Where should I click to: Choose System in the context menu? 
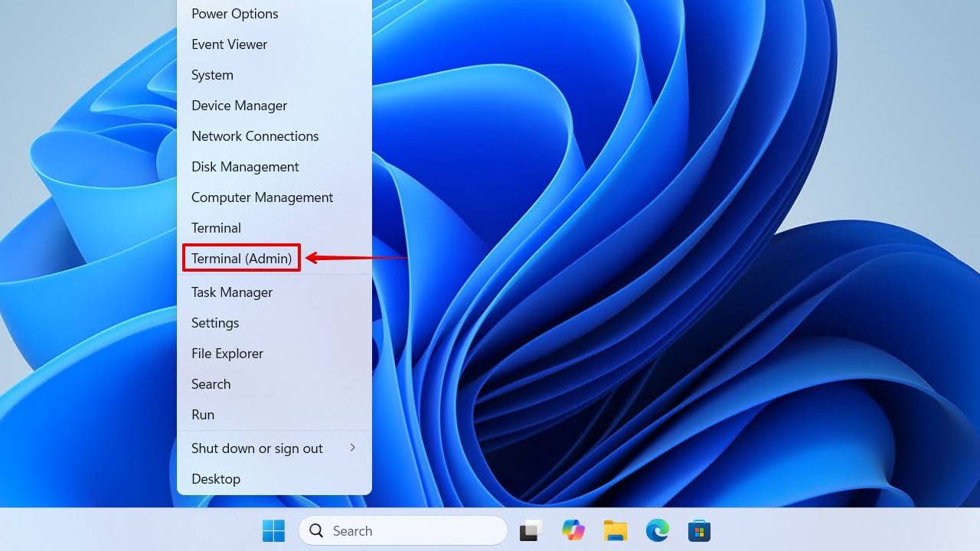click(x=212, y=75)
